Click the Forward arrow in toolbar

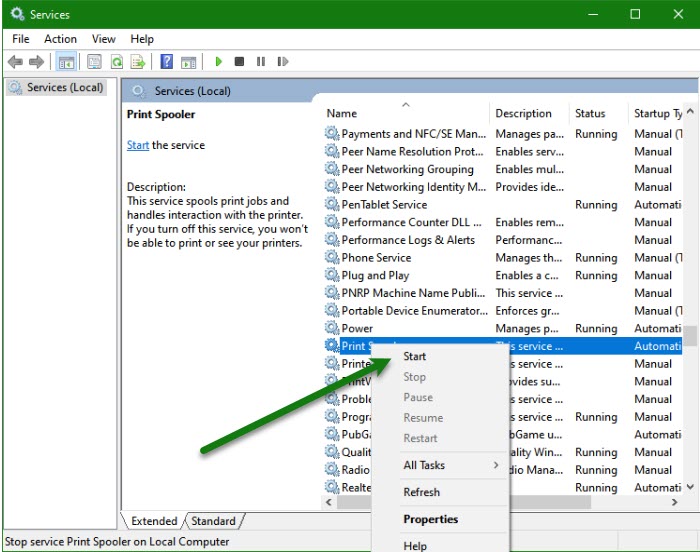click(x=38, y=62)
